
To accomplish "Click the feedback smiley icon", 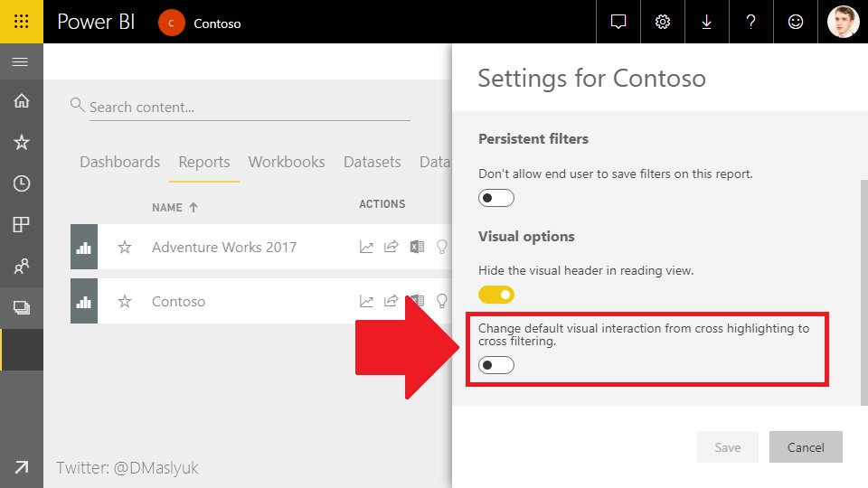I will coord(795,22).
